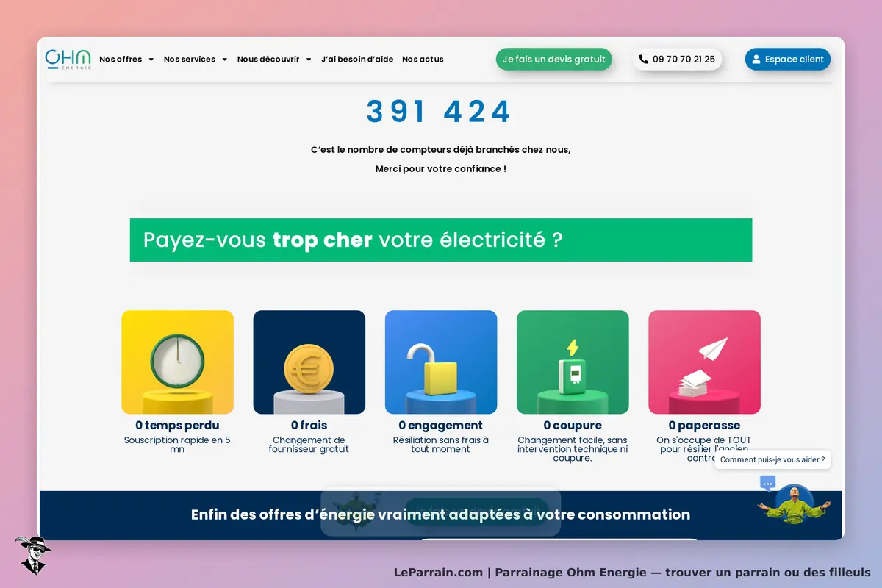
Task: Select the paper plane image card
Action: point(704,362)
